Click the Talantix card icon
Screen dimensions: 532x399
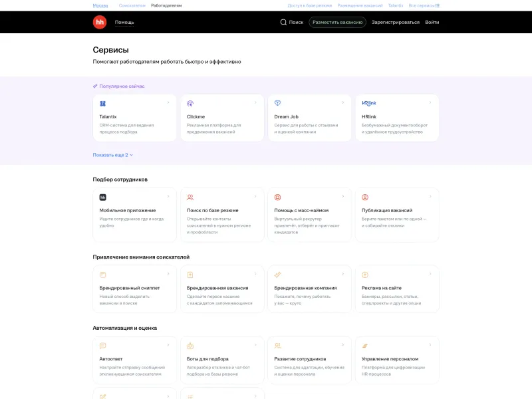103,104
